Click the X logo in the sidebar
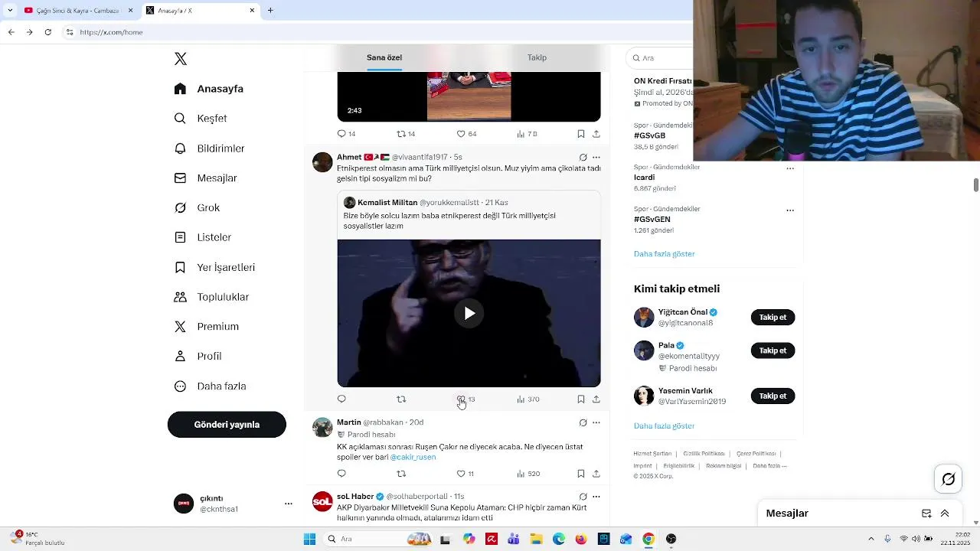 (181, 59)
